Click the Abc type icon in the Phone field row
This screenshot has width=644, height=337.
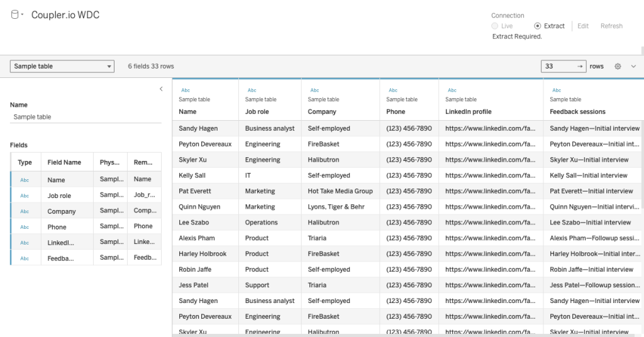25,227
